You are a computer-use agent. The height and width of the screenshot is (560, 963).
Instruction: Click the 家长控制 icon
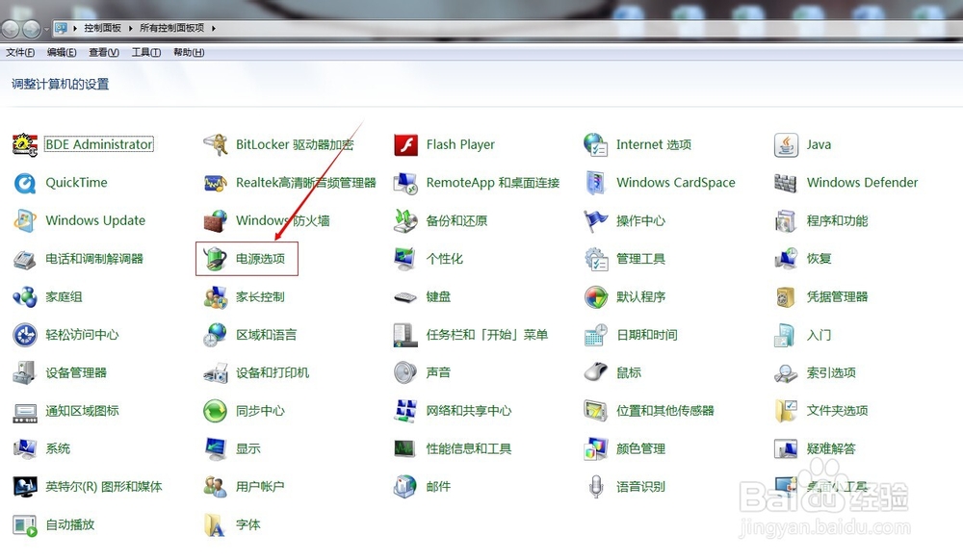[216, 297]
